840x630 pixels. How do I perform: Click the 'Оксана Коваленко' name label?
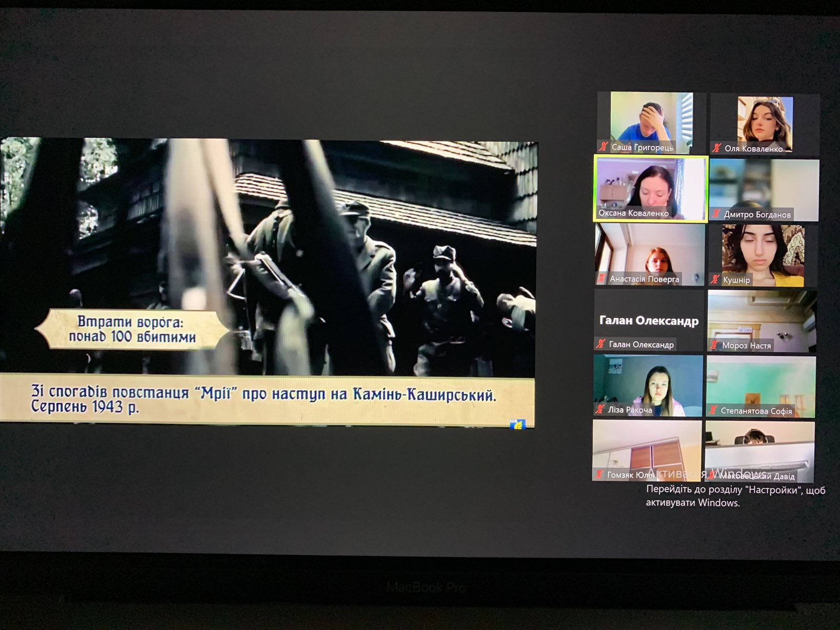pos(634,213)
